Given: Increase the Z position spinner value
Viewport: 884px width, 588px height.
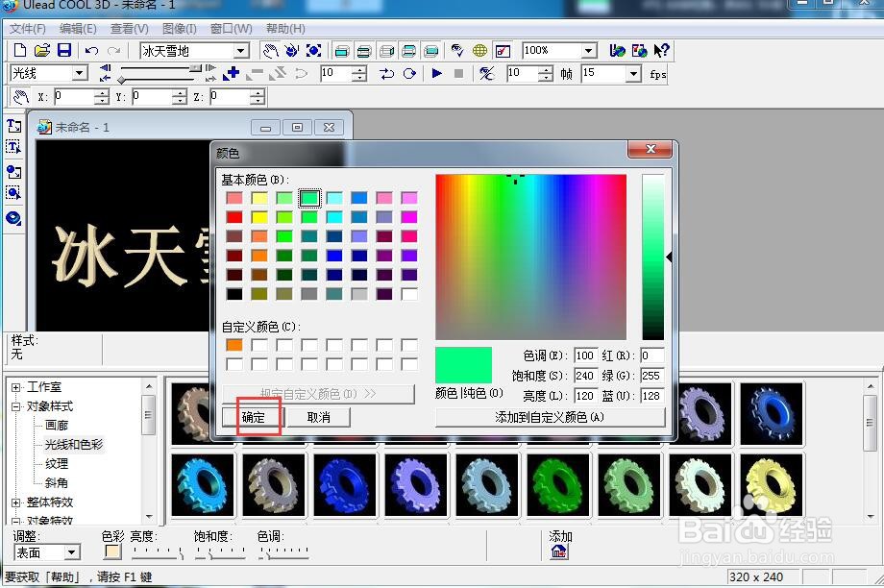Looking at the screenshot, I should coord(258,93).
